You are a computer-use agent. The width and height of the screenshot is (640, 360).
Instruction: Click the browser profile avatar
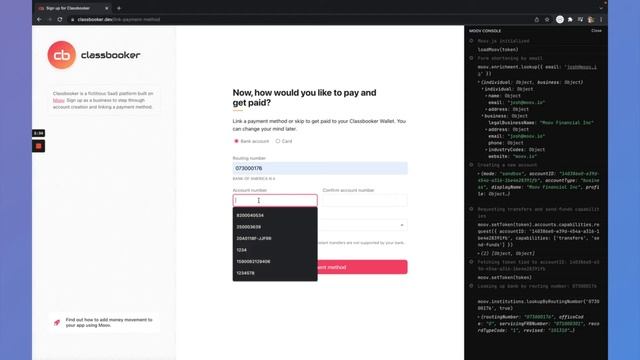(591, 20)
